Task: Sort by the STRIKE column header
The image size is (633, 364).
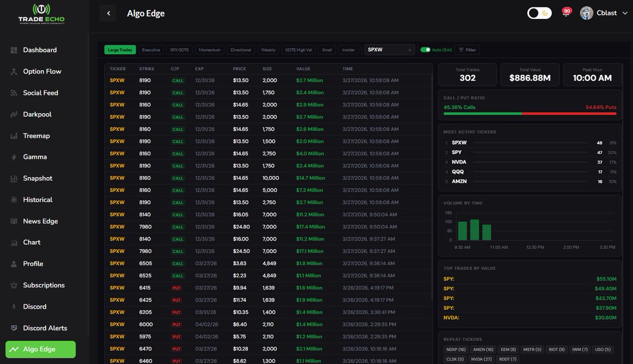Action: (147, 69)
